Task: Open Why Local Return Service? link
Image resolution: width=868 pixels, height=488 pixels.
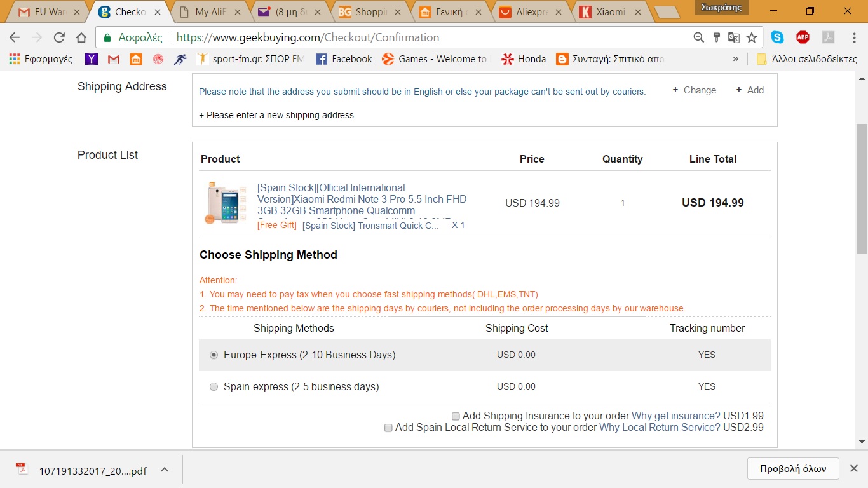Action: point(660,428)
